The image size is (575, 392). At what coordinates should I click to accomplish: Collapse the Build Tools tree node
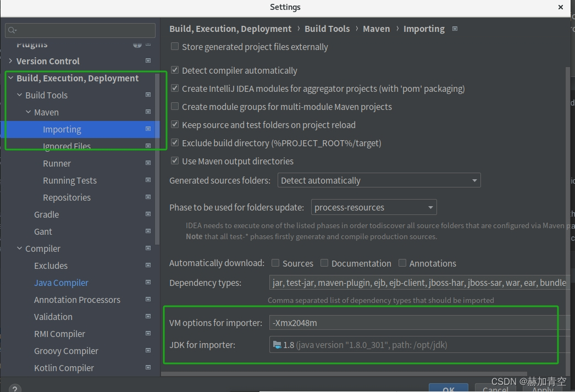click(19, 95)
